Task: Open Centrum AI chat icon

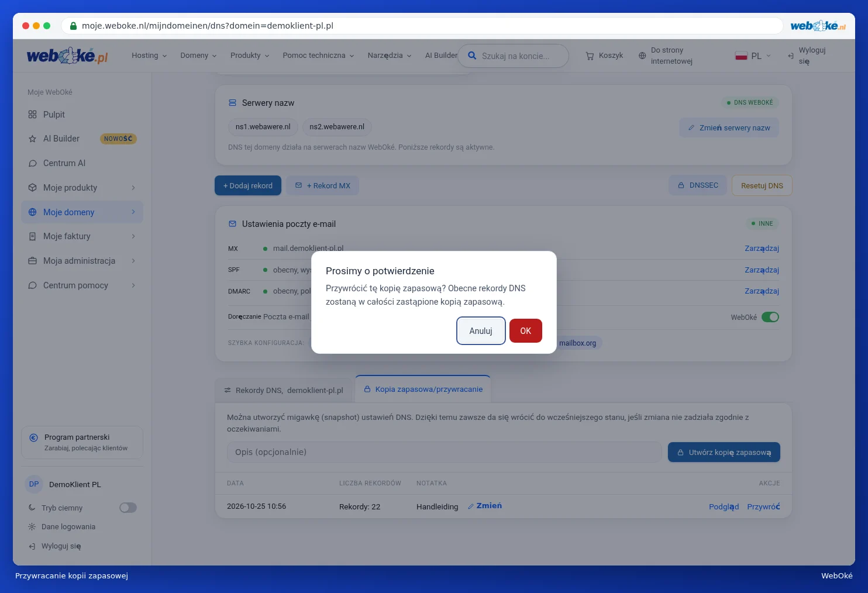Action: (x=32, y=164)
